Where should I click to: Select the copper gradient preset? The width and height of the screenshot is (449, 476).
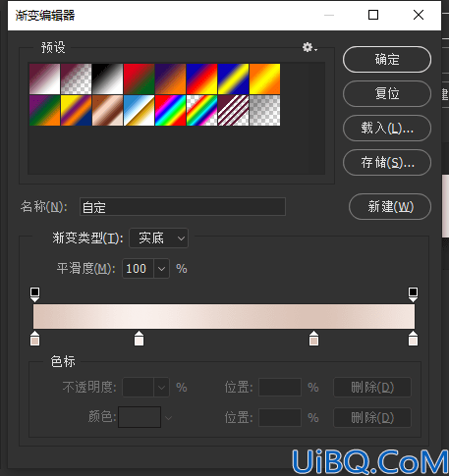pos(108,110)
